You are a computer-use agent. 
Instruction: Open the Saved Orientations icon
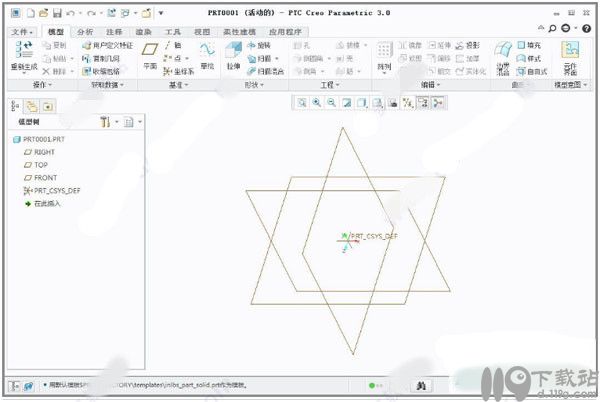coord(378,103)
